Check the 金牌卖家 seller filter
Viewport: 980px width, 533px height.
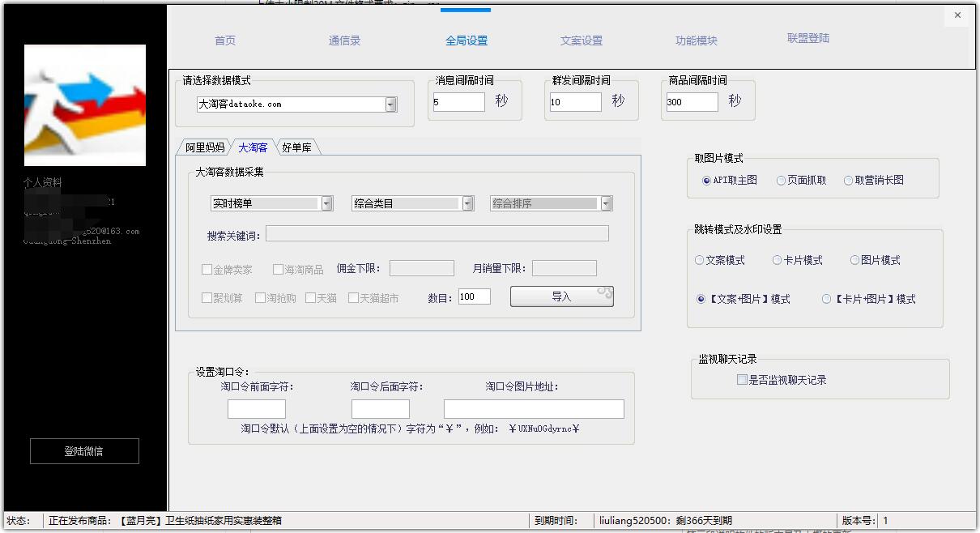pyautogui.click(x=207, y=268)
